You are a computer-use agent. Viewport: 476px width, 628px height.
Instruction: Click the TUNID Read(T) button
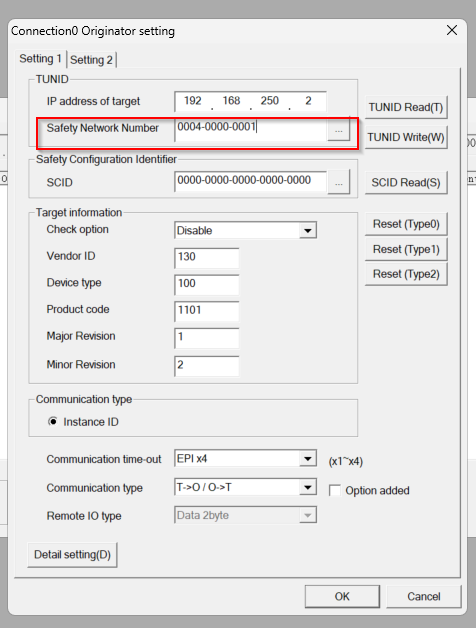pos(406,107)
